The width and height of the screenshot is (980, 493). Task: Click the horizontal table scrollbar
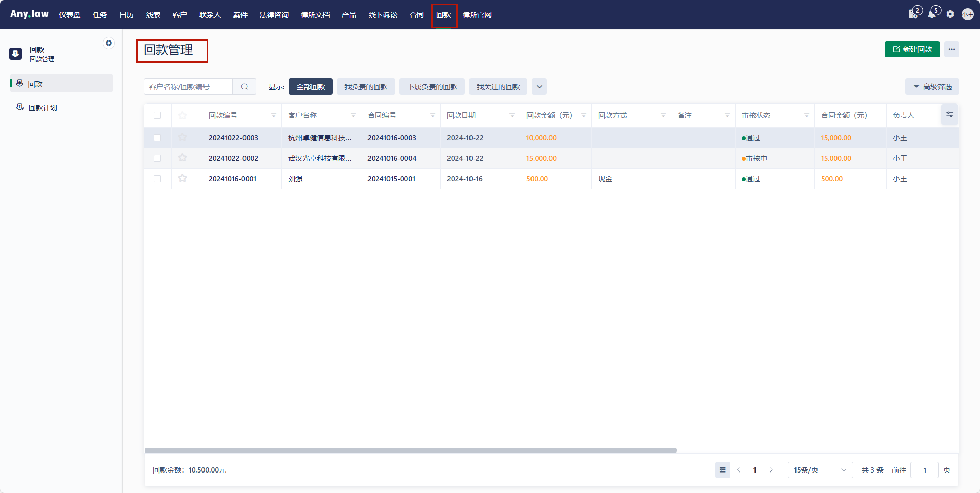pyautogui.click(x=411, y=450)
